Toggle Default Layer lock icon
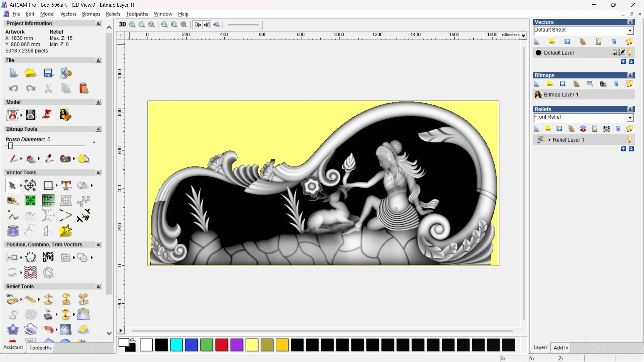644x362 pixels. point(614,53)
